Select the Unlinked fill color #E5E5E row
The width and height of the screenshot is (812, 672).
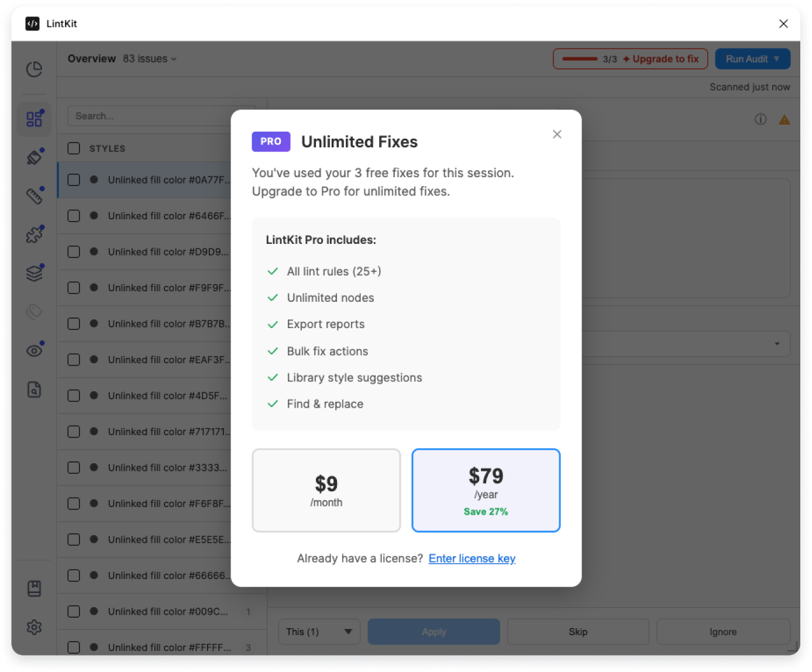pos(162,540)
